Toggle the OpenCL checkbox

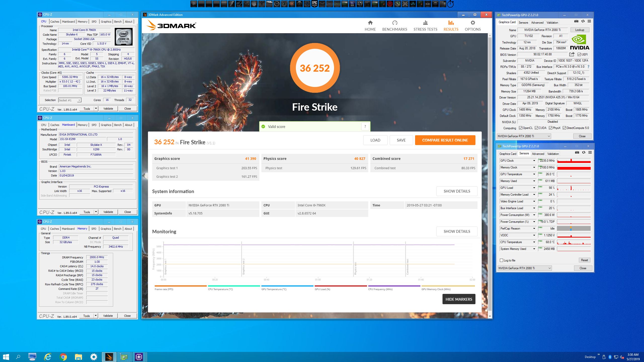tap(520, 128)
